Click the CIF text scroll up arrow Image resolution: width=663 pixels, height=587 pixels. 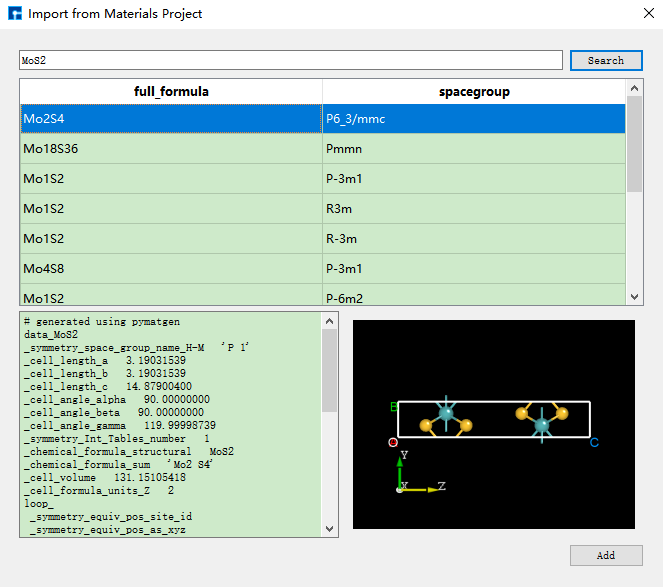[x=330, y=321]
